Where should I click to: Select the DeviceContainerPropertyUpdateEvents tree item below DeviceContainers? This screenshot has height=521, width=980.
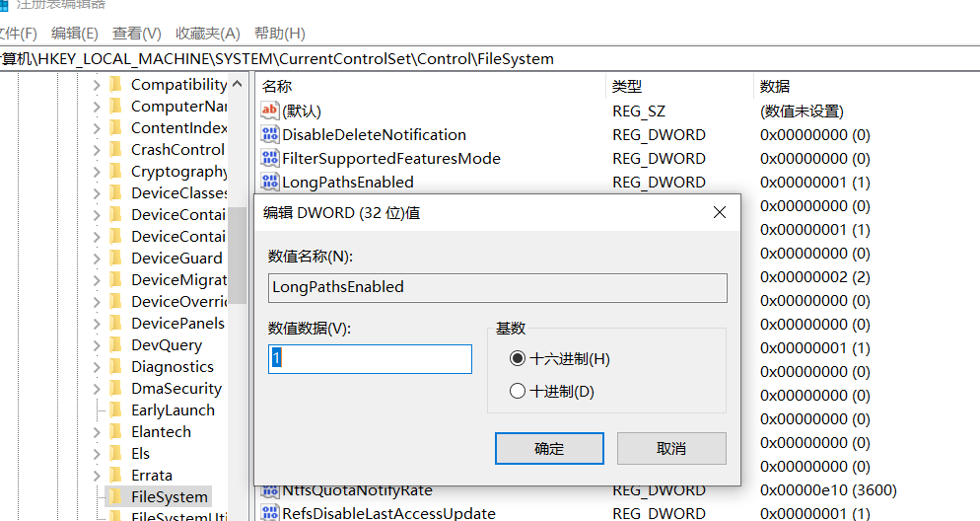pyautogui.click(x=178, y=237)
